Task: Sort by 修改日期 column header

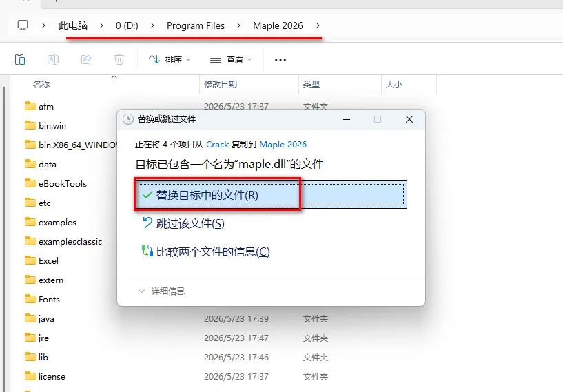Action: (221, 84)
